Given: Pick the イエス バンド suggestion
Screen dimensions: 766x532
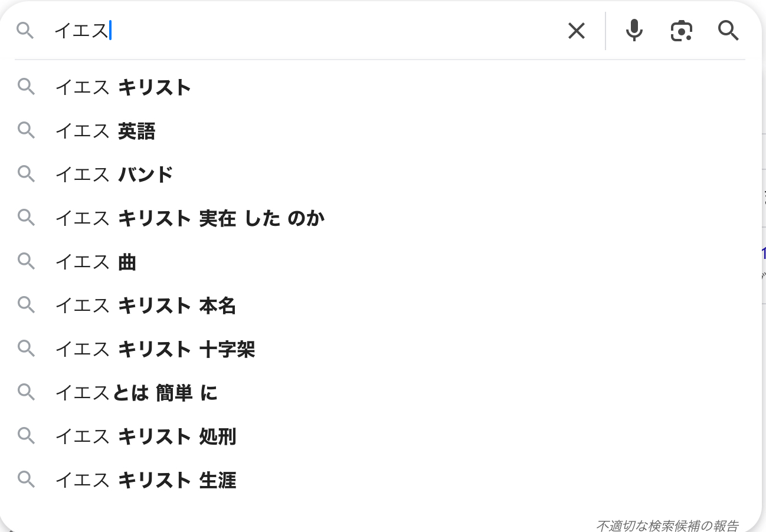Looking at the screenshot, I should pos(114,175).
